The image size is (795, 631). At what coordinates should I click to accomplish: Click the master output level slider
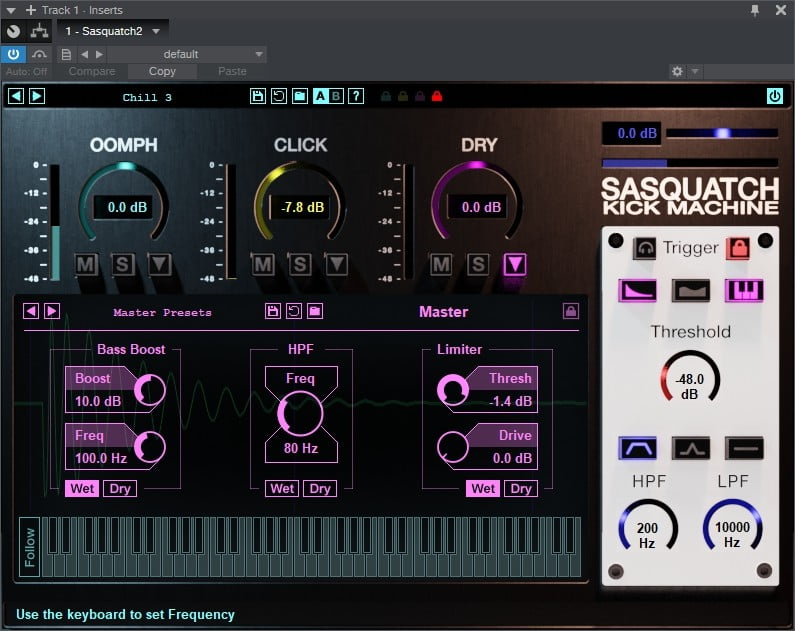[722, 133]
